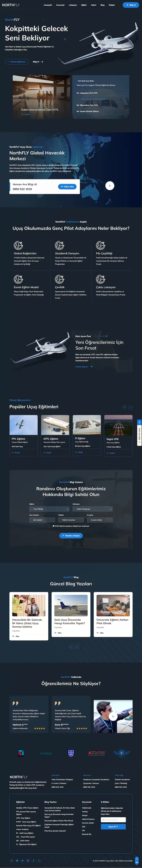
Task: Open the Twitter footer icon
Action: pos(22,861)
